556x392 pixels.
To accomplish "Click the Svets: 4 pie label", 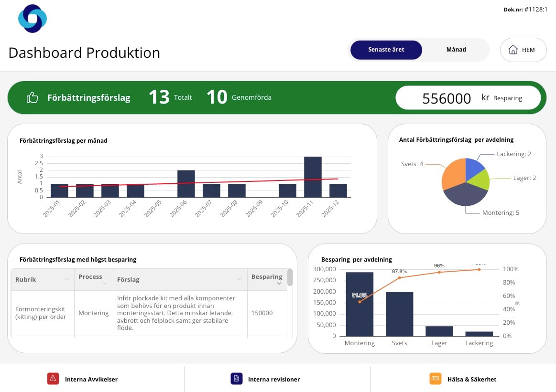I will click(412, 164).
